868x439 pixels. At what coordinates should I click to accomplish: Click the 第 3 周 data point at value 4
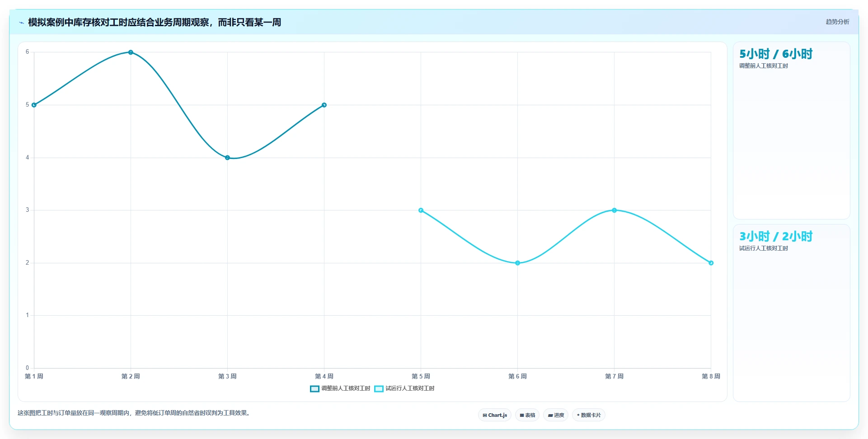click(x=227, y=158)
